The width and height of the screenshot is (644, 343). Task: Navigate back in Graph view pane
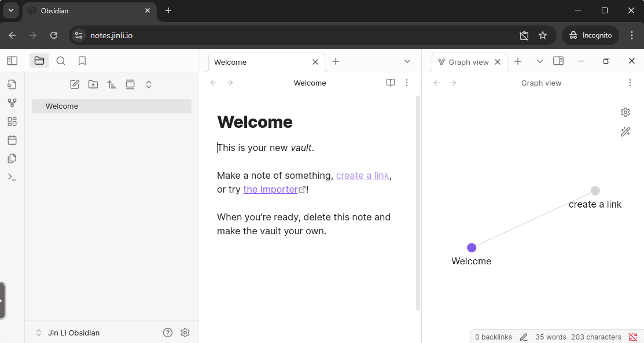[437, 83]
